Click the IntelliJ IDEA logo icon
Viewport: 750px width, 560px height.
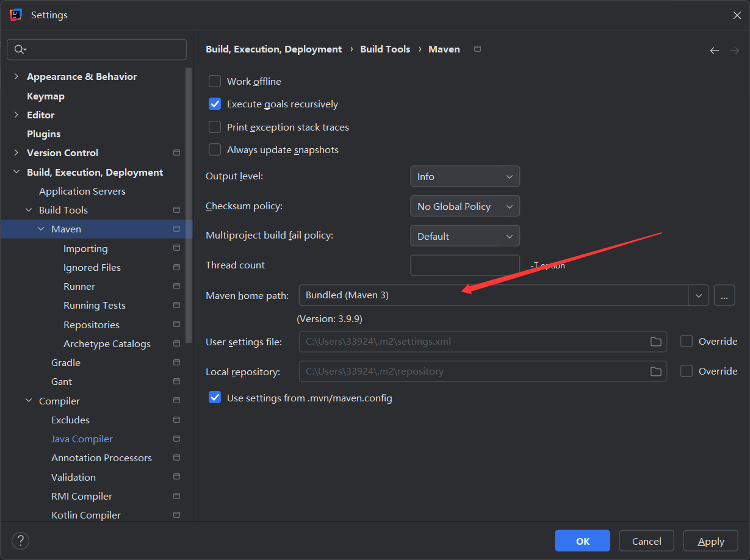point(16,15)
